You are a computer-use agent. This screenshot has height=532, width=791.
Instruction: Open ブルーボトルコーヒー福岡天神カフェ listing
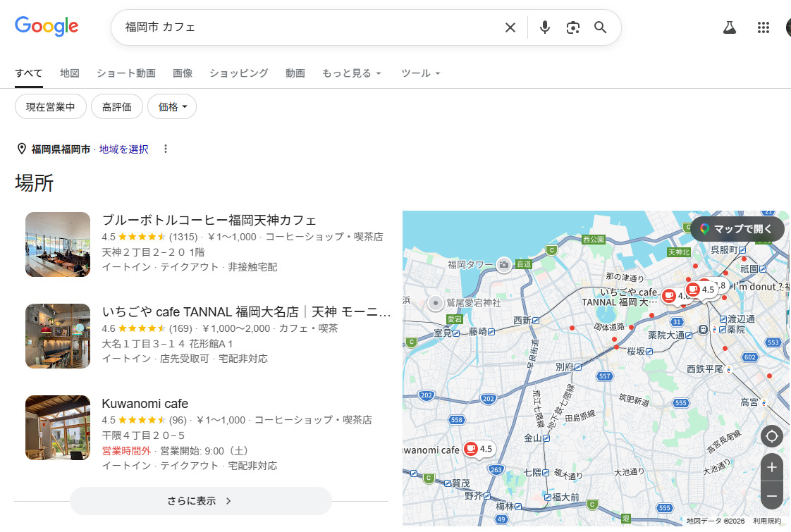coord(209,221)
